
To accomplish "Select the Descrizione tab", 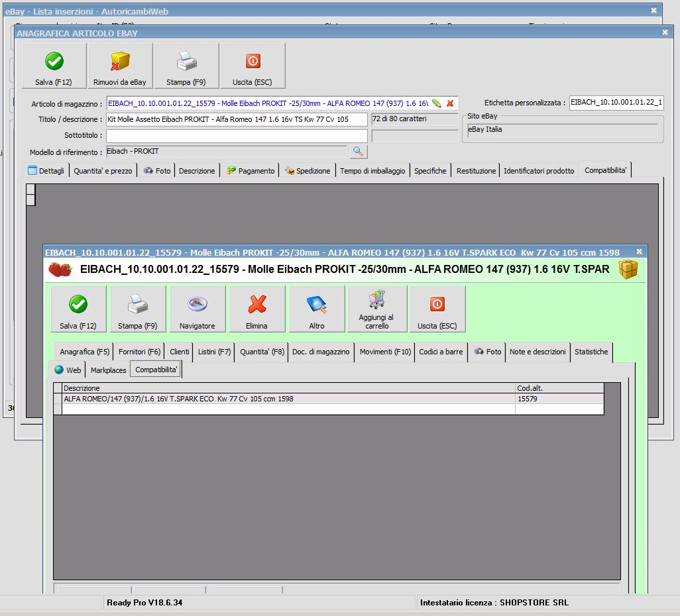I will pos(197,171).
